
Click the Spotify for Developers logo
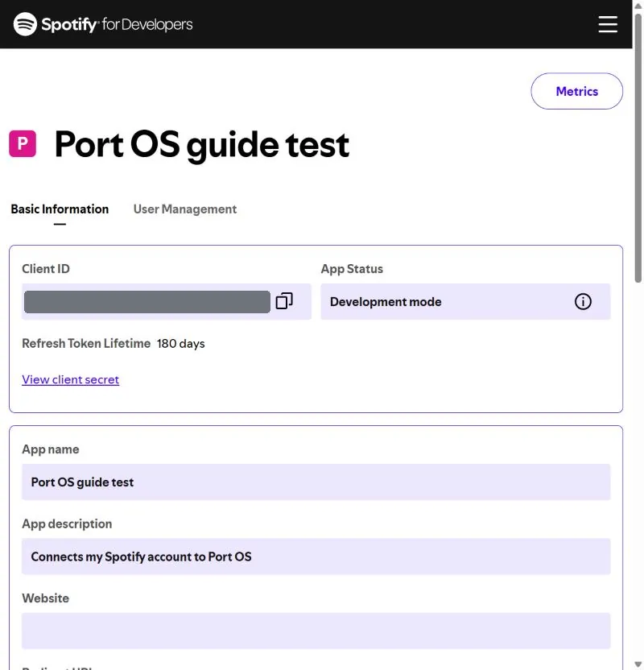coord(103,24)
